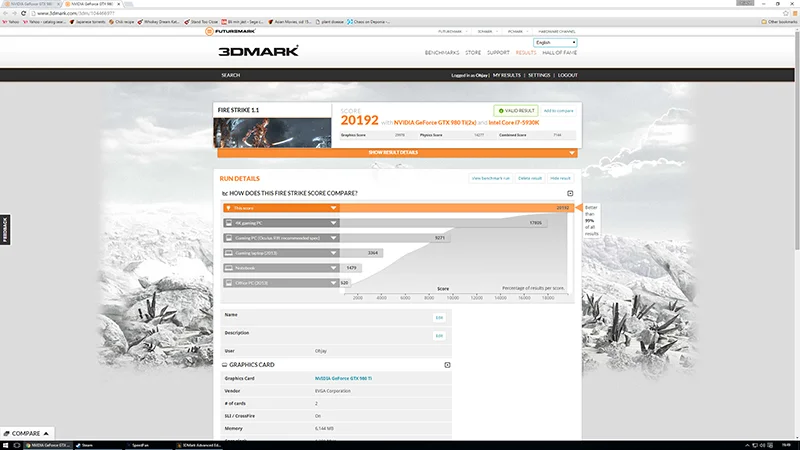Open the Support menu item
This screenshot has height=450, width=800.
pyautogui.click(x=498, y=53)
